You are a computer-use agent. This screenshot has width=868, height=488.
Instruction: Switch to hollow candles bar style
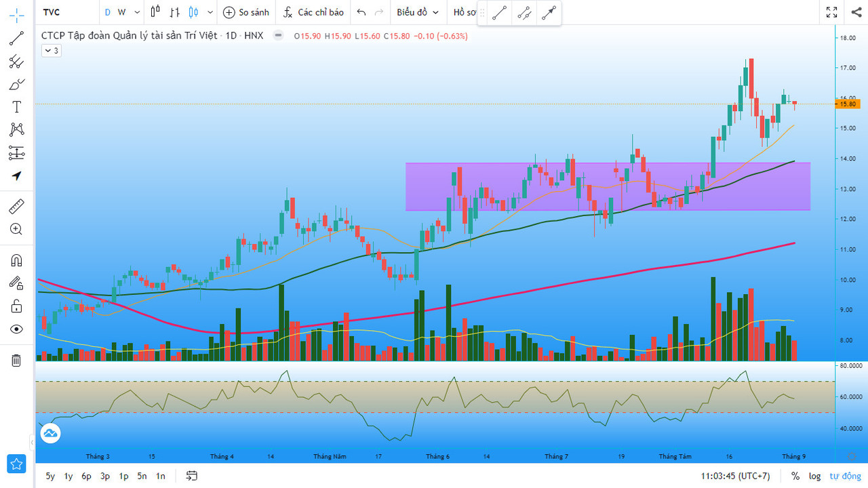[x=156, y=12]
